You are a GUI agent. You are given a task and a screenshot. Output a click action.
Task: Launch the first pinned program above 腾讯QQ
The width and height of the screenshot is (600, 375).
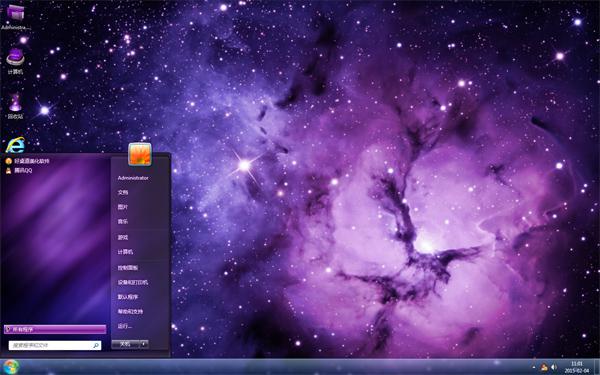(x=28, y=161)
